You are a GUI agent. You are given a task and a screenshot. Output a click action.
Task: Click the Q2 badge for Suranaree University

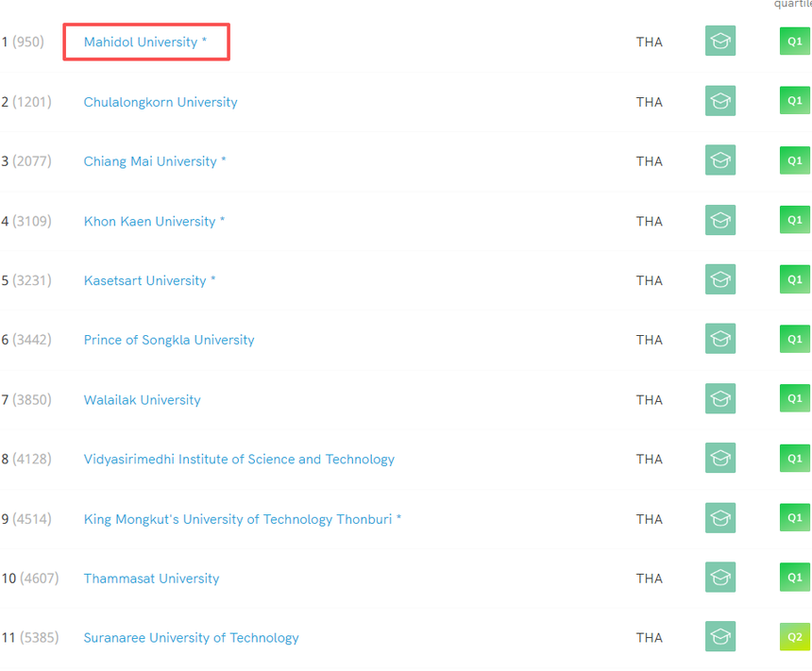794,636
